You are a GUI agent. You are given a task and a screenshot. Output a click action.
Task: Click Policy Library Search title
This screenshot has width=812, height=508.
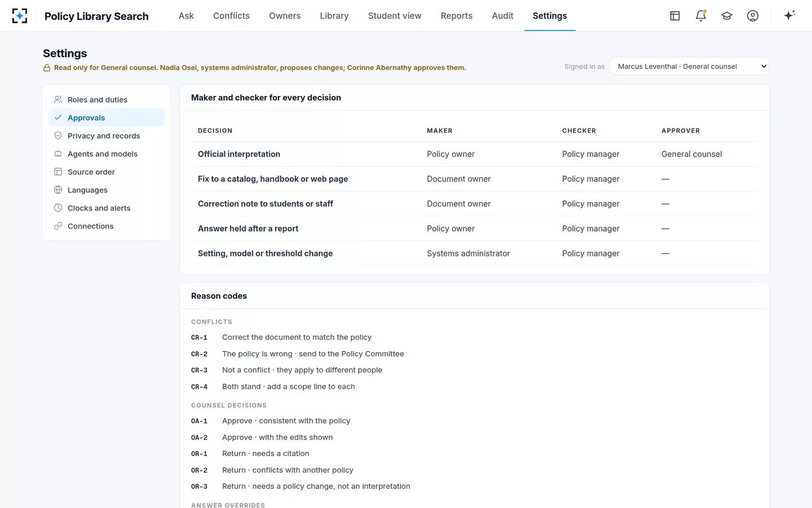[96, 16]
